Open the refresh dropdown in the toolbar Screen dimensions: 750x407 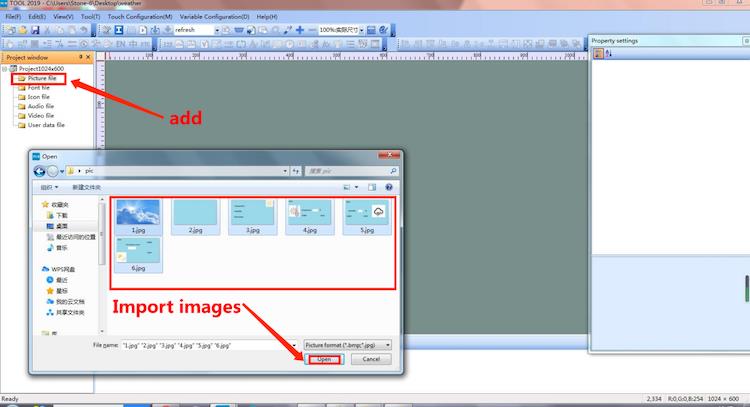point(216,30)
